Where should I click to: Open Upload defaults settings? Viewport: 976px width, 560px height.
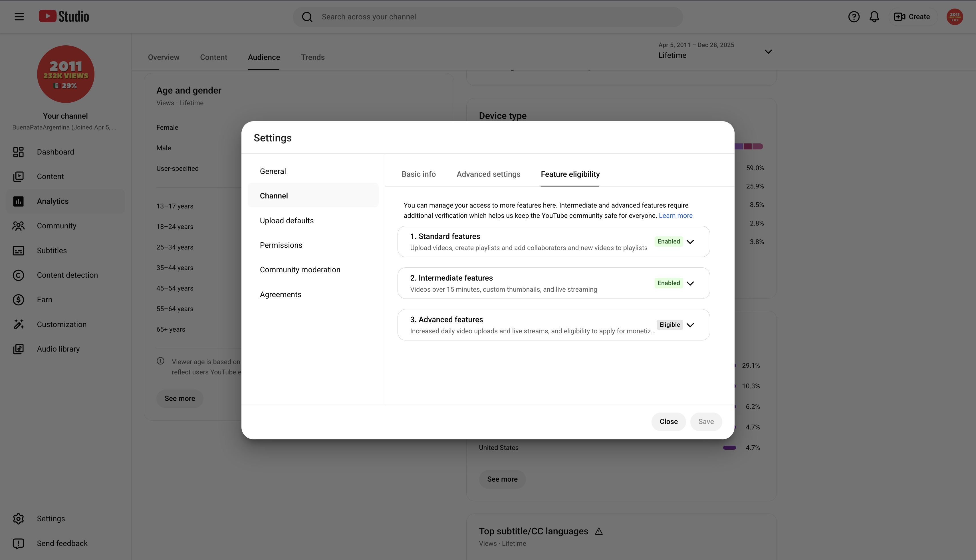(313, 220)
